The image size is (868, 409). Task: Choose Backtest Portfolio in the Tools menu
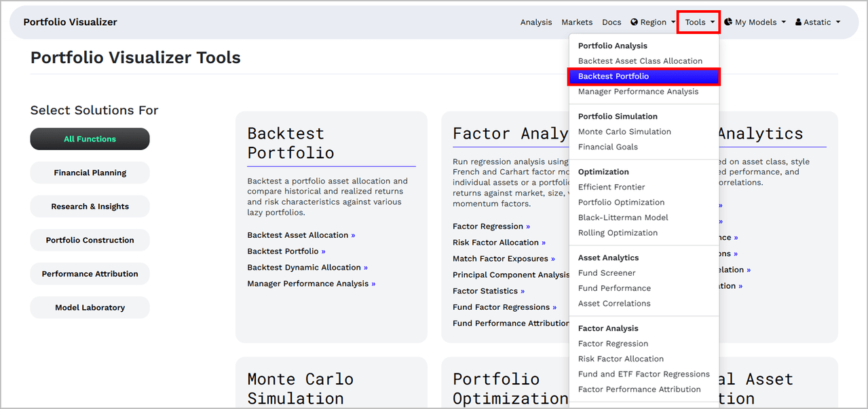coord(644,76)
